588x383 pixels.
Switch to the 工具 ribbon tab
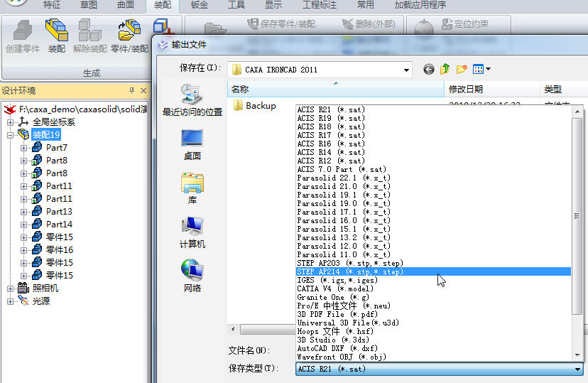pyautogui.click(x=236, y=5)
